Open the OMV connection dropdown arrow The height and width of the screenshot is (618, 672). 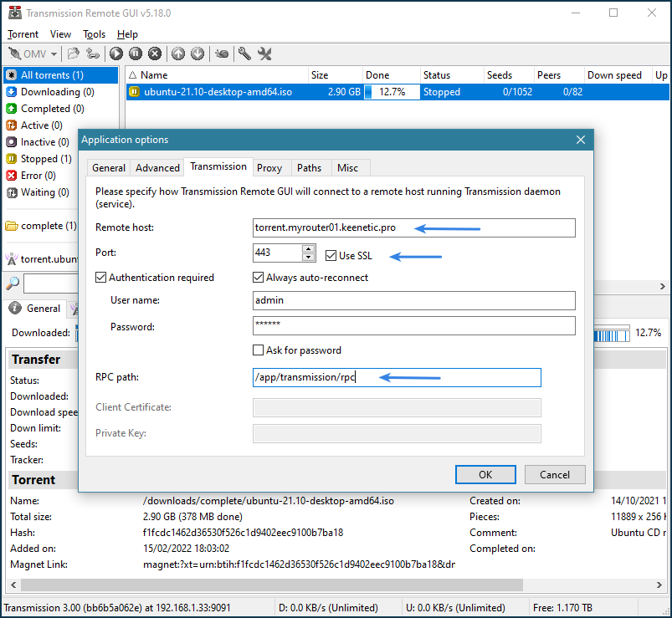click(54, 54)
